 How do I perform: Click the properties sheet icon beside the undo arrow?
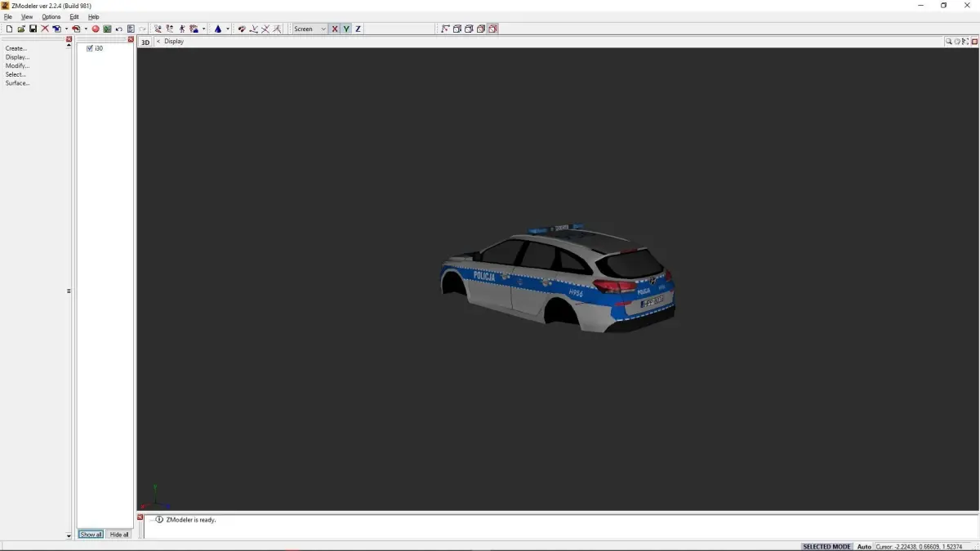(x=131, y=29)
